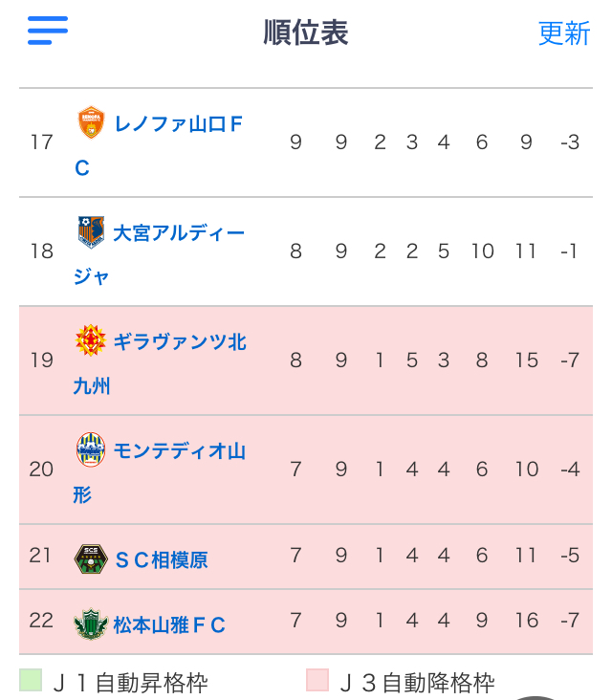Viewport: 612px width, 700px height.
Task: Click the Matsumoto Yamaga FC crest
Action: 91,624
